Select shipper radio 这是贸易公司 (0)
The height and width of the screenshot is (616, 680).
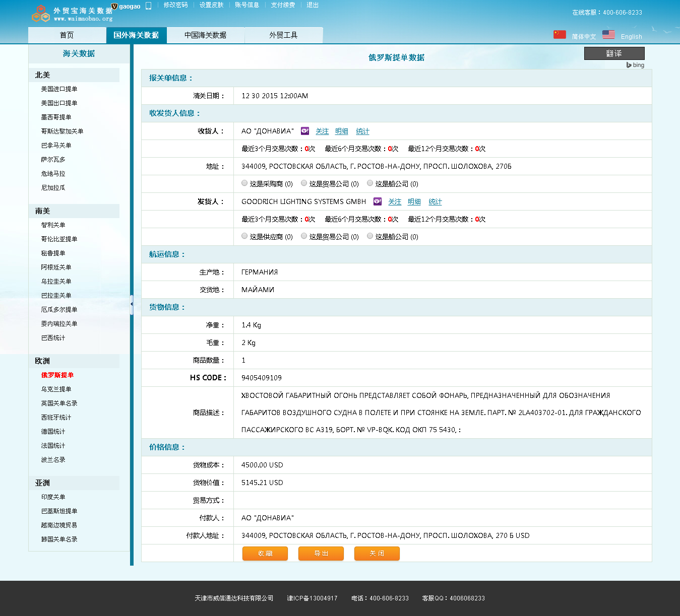(304, 236)
